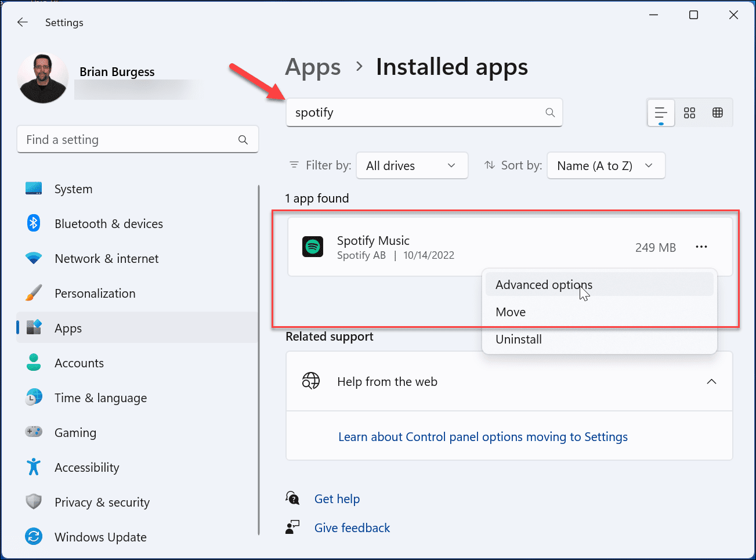This screenshot has height=560, width=756.
Task: Keep list view selected for apps
Action: pyautogui.click(x=661, y=113)
